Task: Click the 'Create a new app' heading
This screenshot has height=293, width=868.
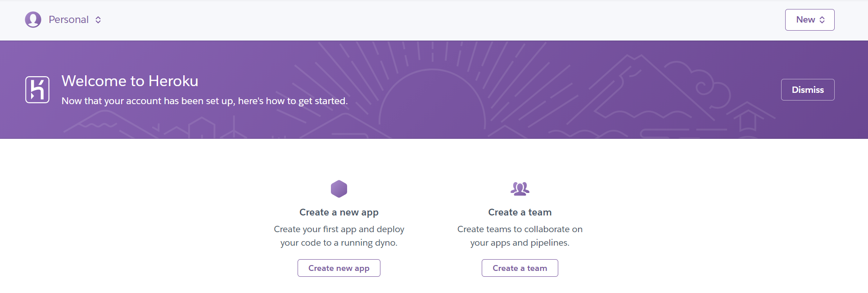Action: (339, 212)
